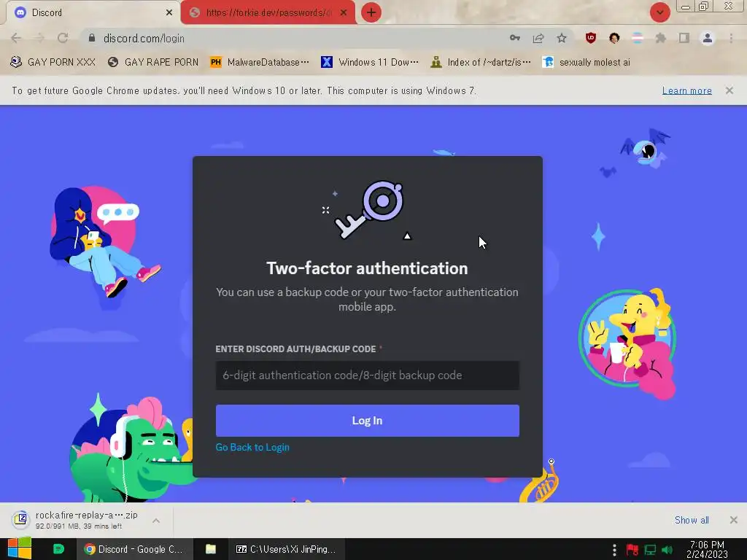Toggle the browser side panel icon
The image size is (747, 560).
pos(684,38)
